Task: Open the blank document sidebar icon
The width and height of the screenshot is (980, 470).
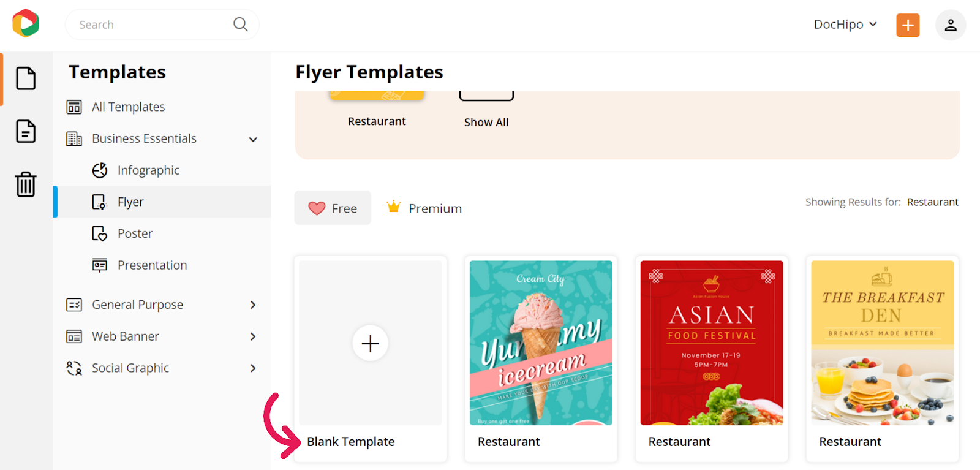Action: tap(26, 78)
